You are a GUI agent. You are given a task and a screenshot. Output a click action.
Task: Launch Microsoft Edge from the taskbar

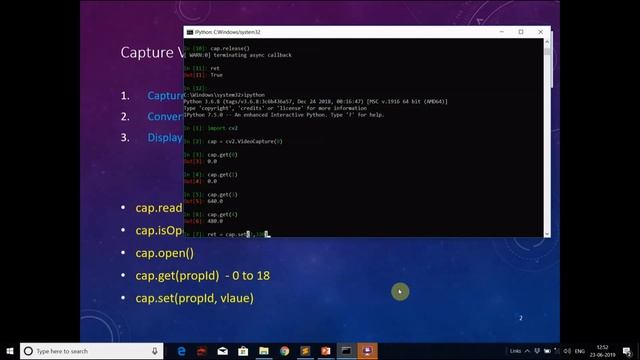pyautogui.click(x=181, y=351)
